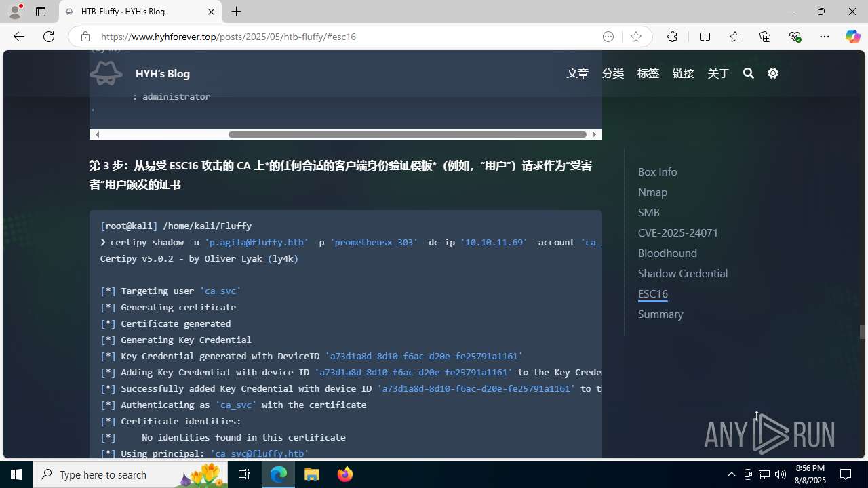Jump to CVE-2025-24071 section
Screen dimensions: 868x488
coord(677,232)
